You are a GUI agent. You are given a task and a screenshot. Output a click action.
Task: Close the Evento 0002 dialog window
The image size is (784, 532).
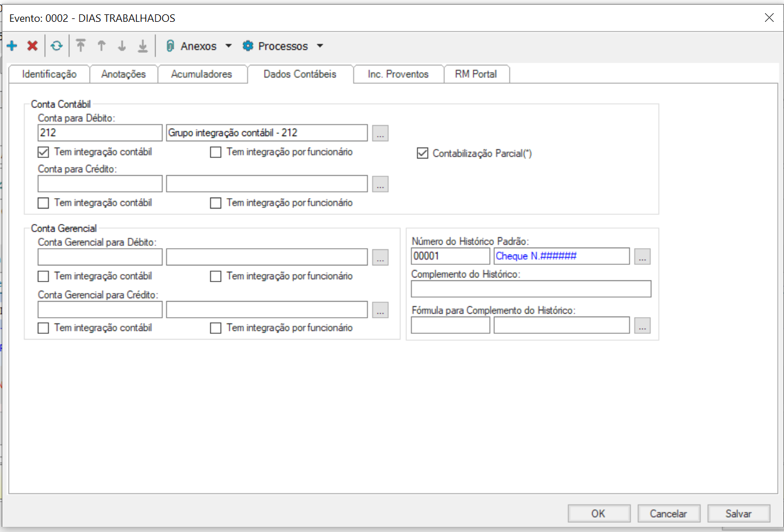pyautogui.click(x=769, y=18)
